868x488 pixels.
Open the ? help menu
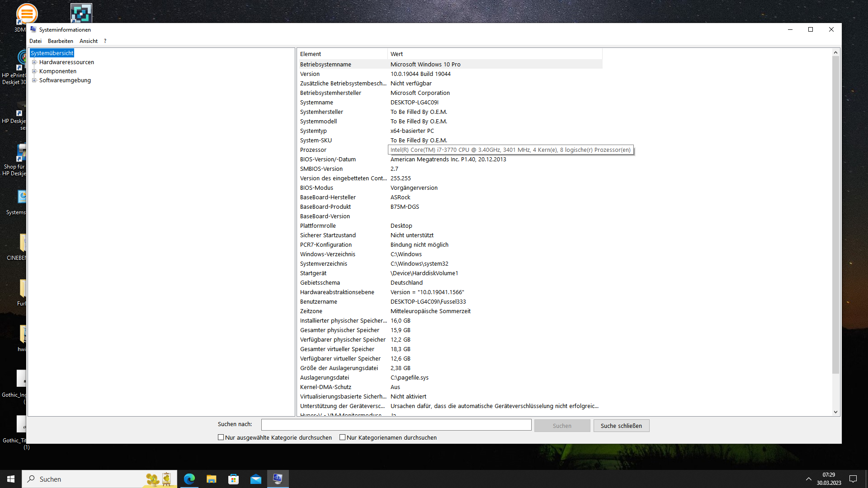coord(105,41)
